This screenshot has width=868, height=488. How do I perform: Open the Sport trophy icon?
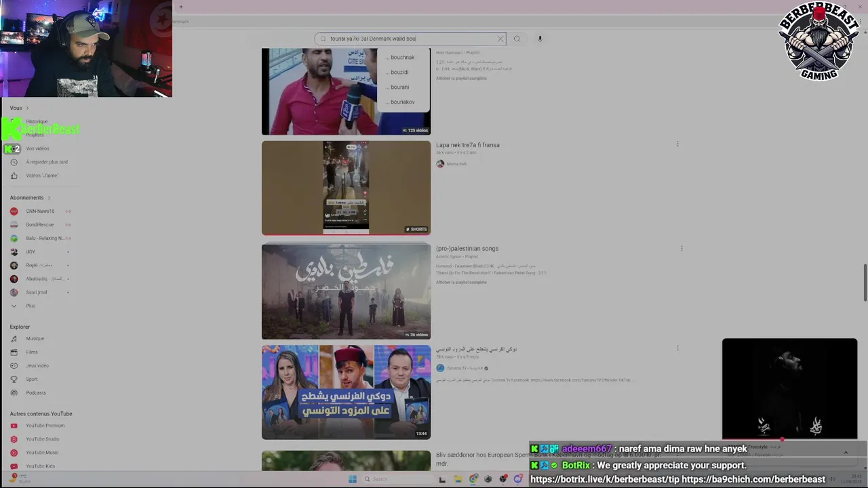coord(14,380)
